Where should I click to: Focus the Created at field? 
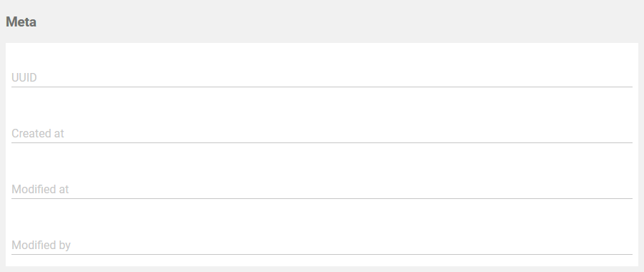coord(321,134)
